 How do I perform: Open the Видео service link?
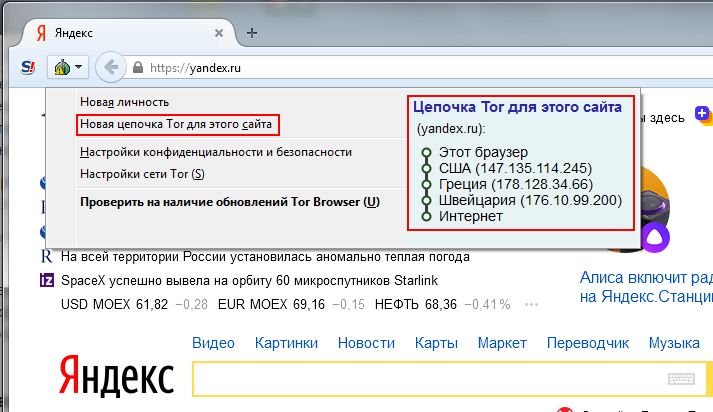[213, 343]
